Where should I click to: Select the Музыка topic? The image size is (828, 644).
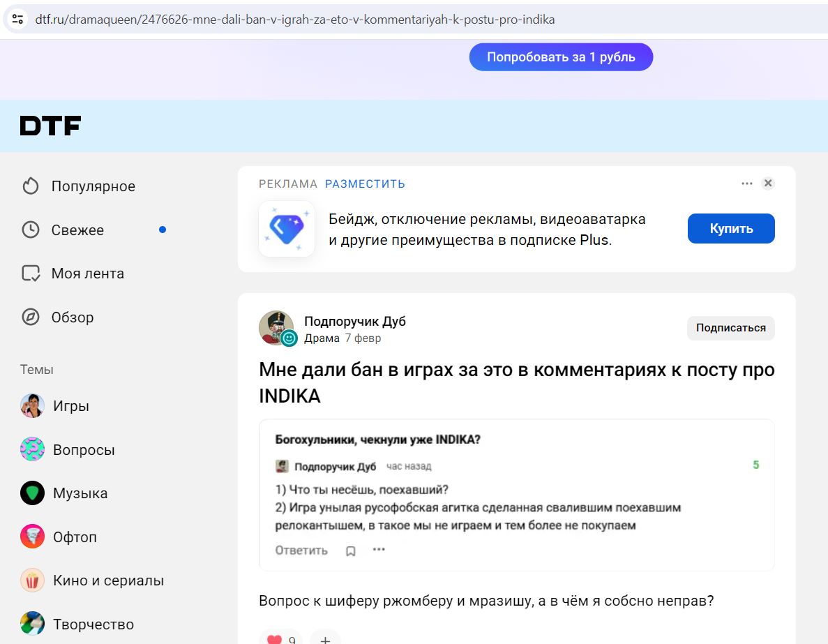[80, 493]
